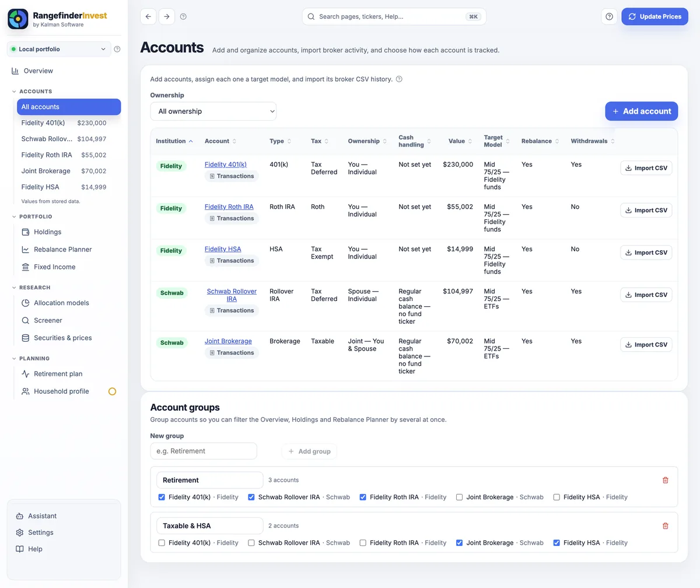Import CSV for Joint Brokerage row
Screen dimensions: 700x588
[646, 345]
